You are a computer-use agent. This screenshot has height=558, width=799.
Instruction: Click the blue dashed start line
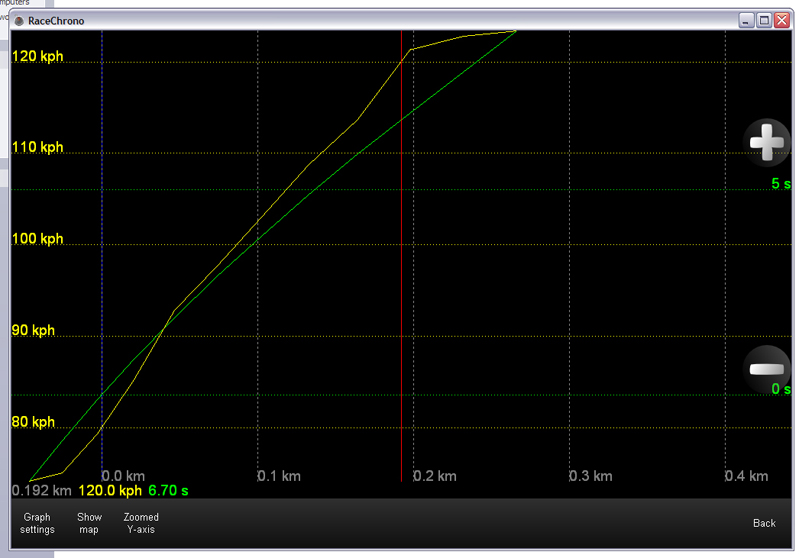point(102,250)
